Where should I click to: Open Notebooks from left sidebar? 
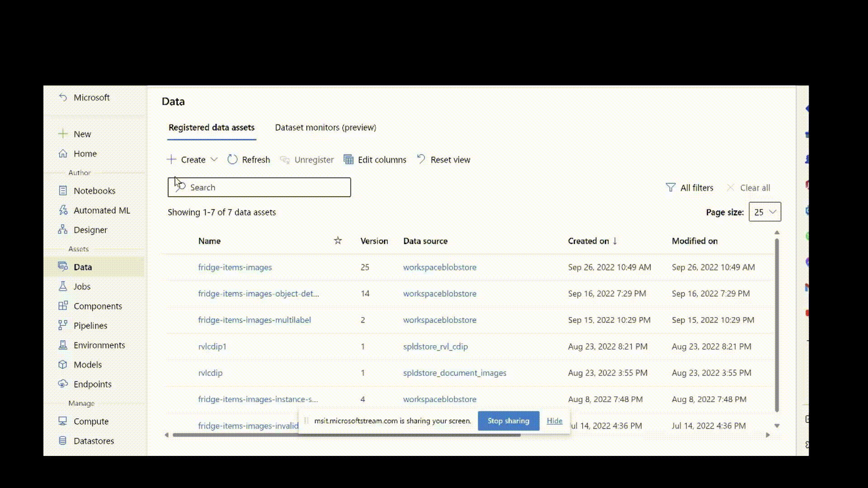point(94,191)
